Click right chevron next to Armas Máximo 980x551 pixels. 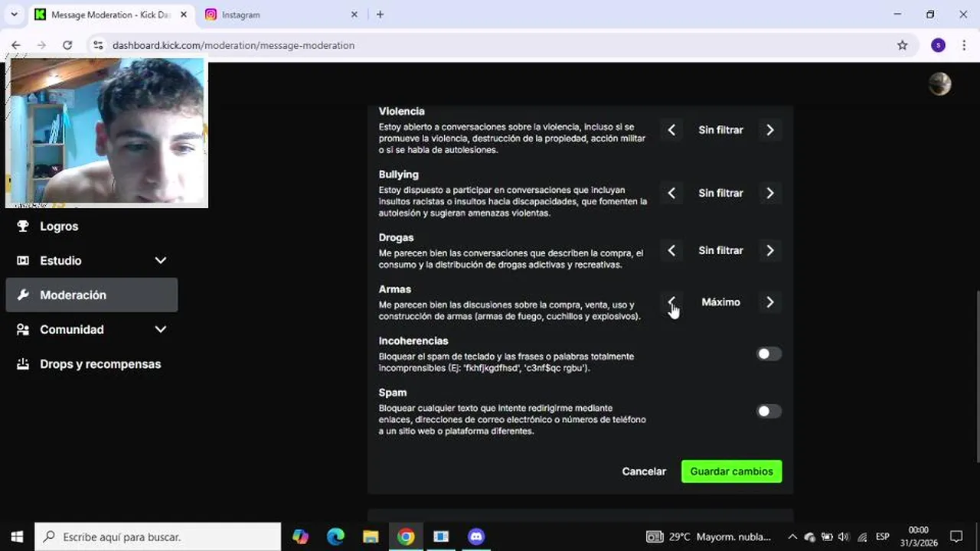770,302
